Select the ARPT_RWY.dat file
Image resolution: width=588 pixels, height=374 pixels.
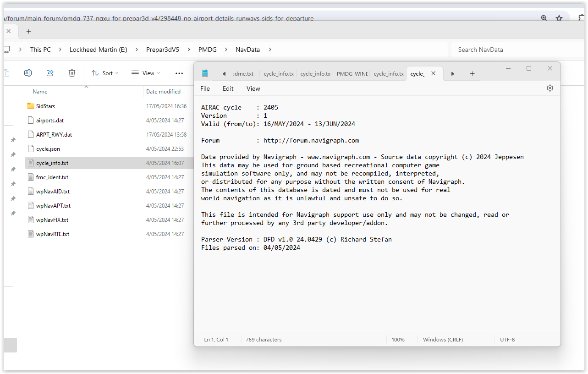[x=54, y=134]
